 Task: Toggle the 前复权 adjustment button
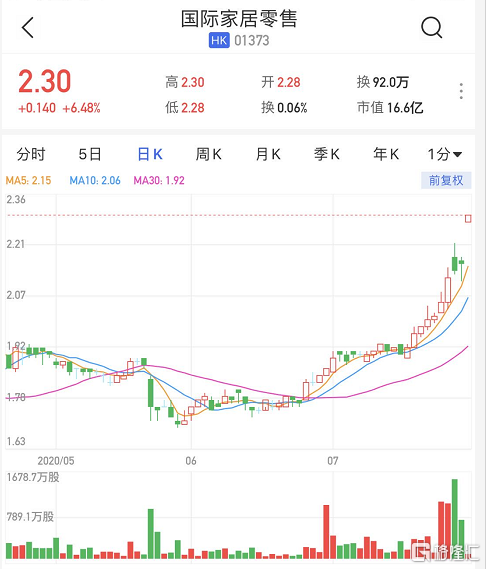pos(446,180)
